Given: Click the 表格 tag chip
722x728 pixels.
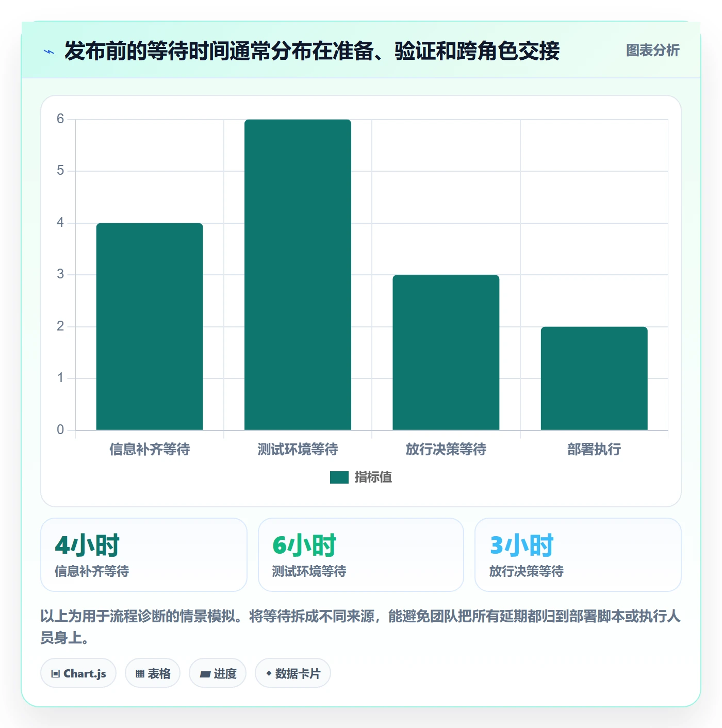Looking at the screenshot, I should coord(153,673).
